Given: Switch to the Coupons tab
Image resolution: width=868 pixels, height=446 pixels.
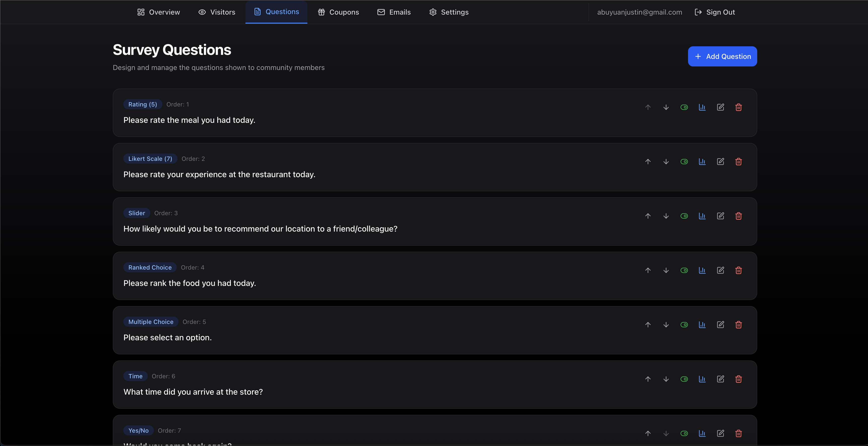Looking at the screenshot, I should (x=338, y=12).
